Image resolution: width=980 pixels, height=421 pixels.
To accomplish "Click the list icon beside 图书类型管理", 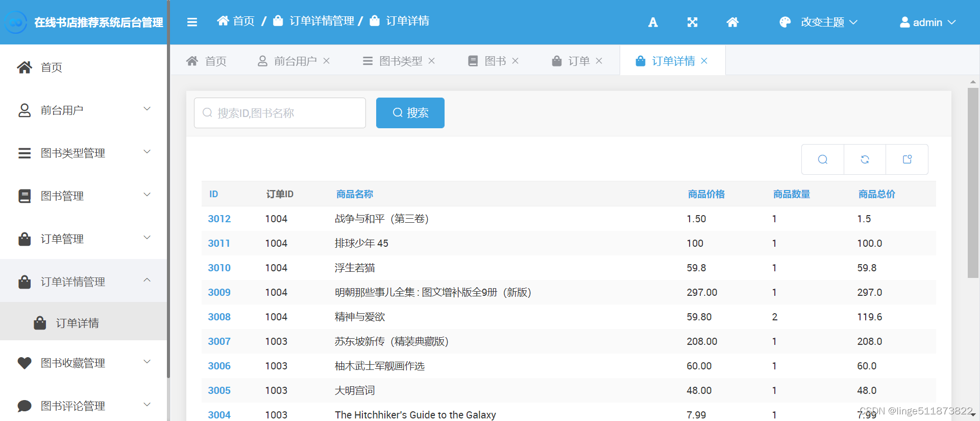I will pos(24,153).
